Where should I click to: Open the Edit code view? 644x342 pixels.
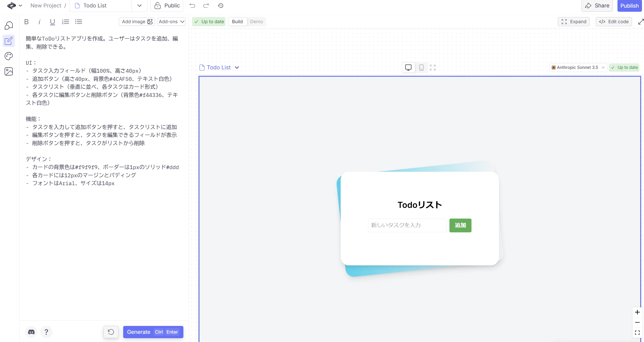(614, 22)
